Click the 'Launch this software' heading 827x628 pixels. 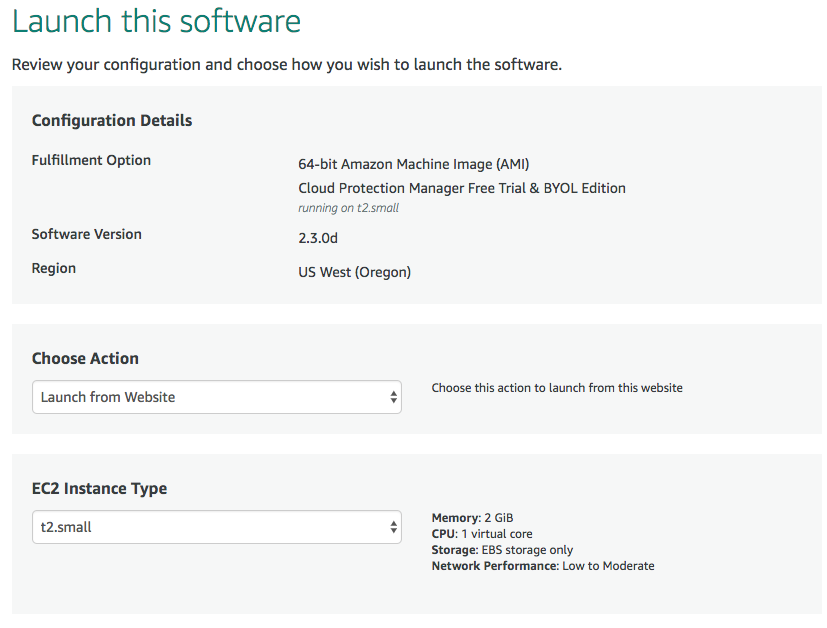[x=156, y=21]
